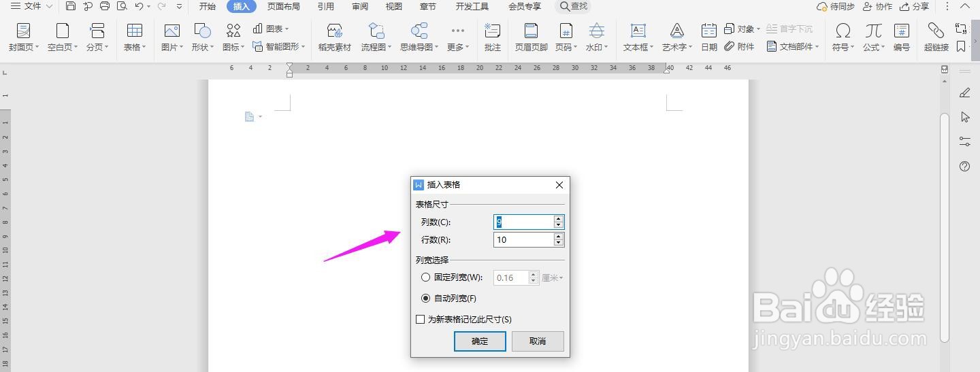
Task: Click the Watermark (水印) icon
Action: (x=597, y=31)
